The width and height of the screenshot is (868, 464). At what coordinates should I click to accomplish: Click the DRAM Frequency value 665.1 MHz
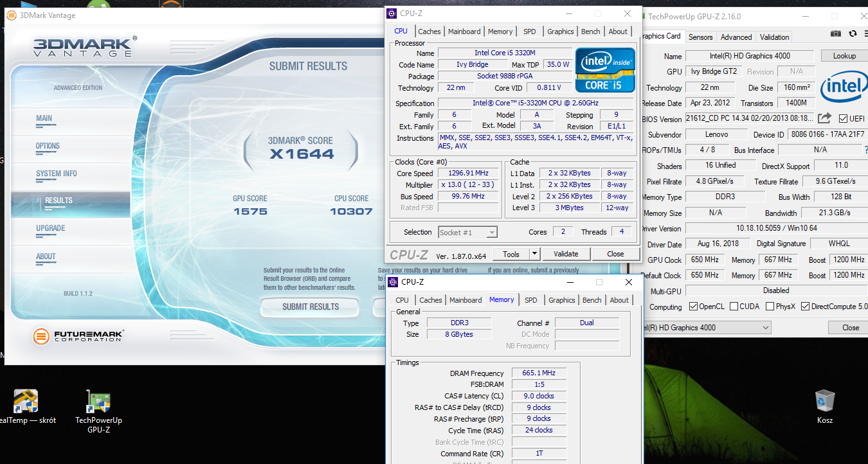539,373
